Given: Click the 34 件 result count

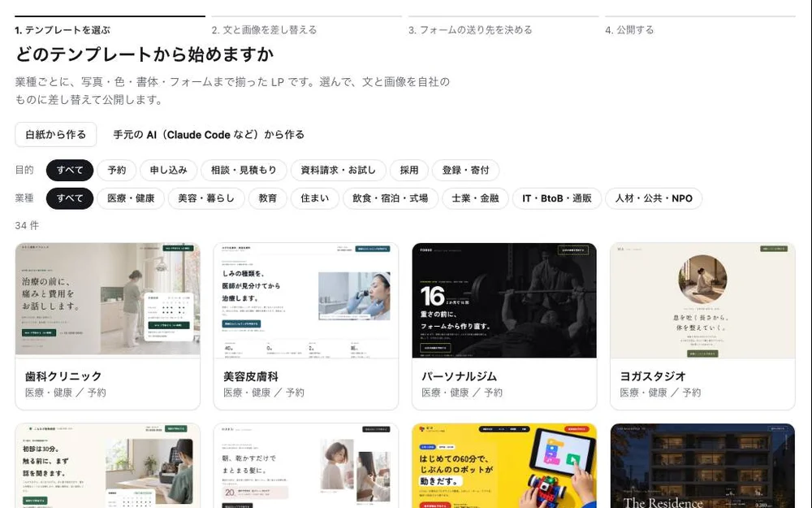Looking at the screenshot, I should (x=27, y=225).
